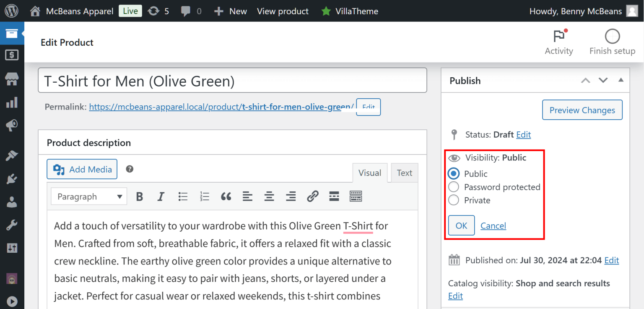Screen dimensions: 644x309
Task: Insert a bulleted list
Action: 183,196
